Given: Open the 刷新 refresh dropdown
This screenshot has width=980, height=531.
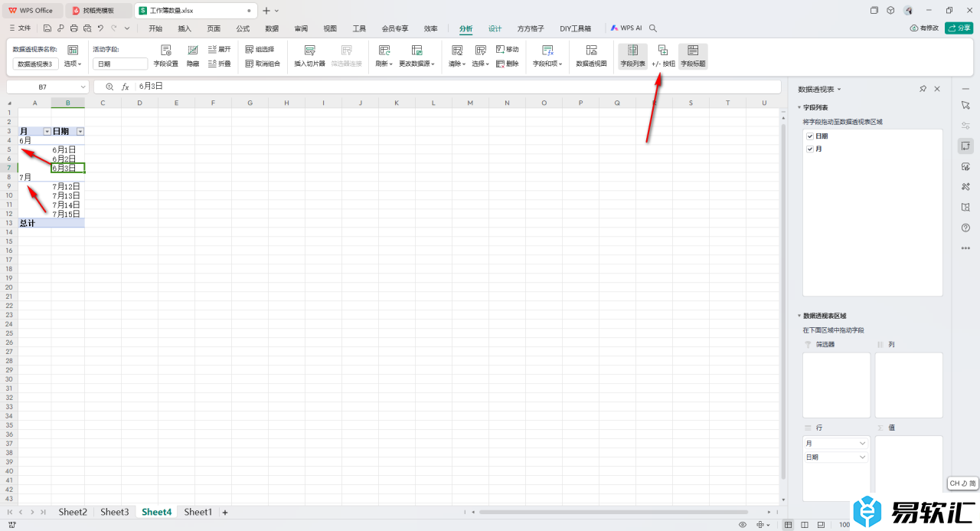Looking at the screenshot, I should 384,64.
